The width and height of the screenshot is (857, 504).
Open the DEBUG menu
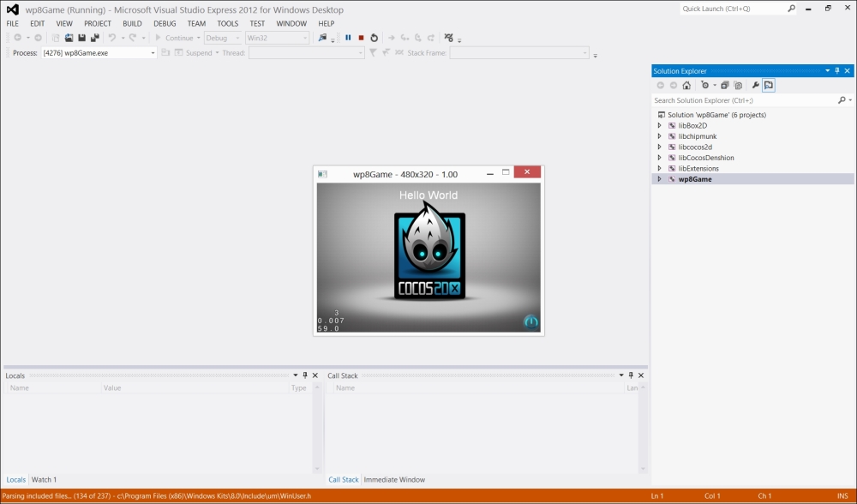pyautogui.click(x=165, y=23)
